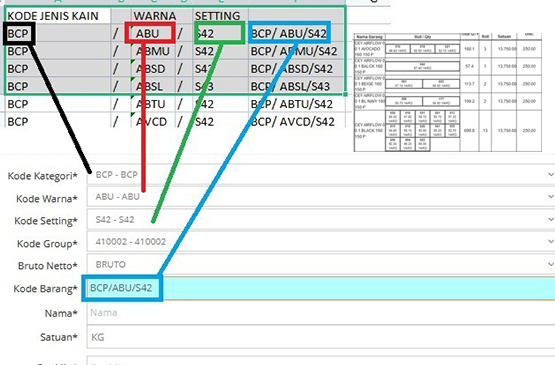The width and height of the screenshot is (555, 365).
Task: Open the Kode Kategori dropdown
Action: click(x=321, y=174)
